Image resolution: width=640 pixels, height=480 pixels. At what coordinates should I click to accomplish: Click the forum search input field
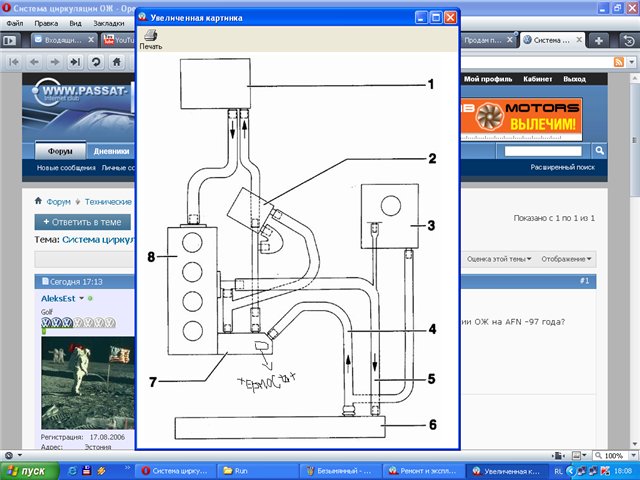543,151
